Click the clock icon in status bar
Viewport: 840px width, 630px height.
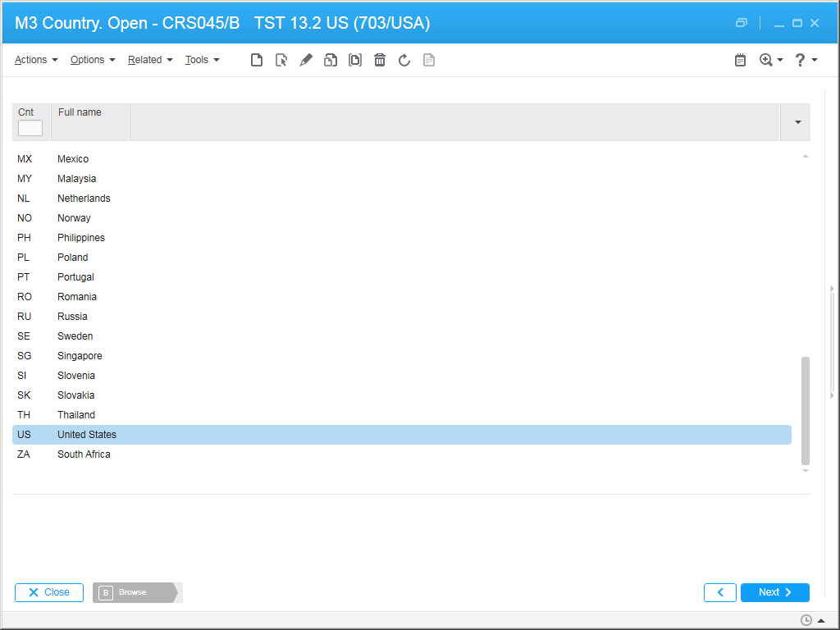[x=806, y=620]
